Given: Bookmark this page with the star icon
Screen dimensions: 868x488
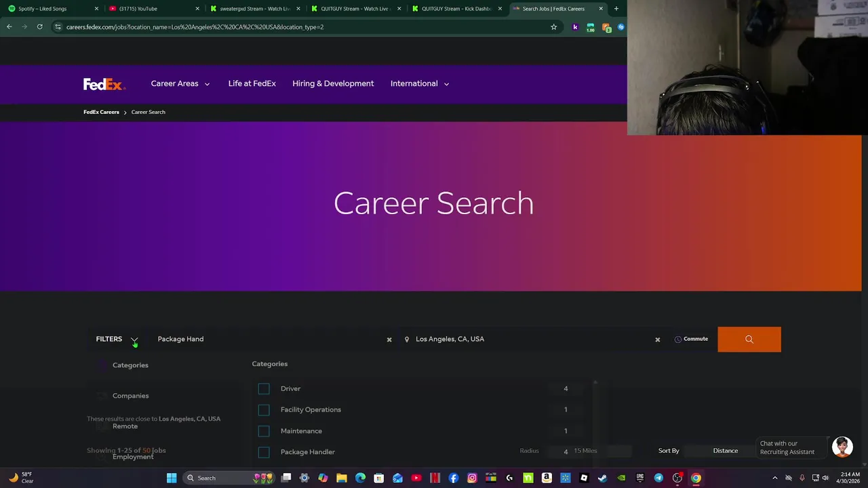Looking at the screenshot, I should pyautogui.click(x=553, y=27).
